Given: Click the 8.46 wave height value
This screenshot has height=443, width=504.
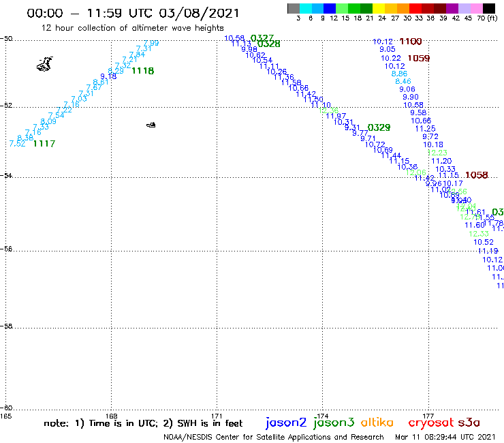Looking at the screenshot, I should [x=403, y=81].
